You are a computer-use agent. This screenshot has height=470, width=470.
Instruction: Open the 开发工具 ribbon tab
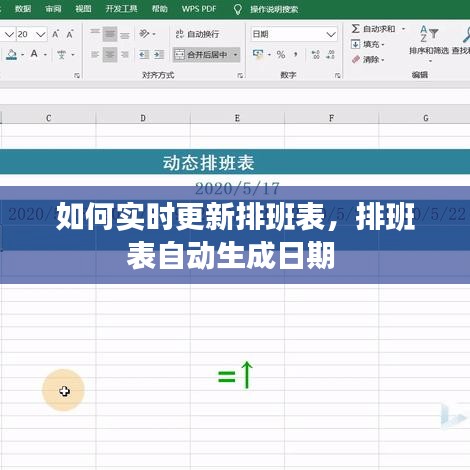coord(121,9)
